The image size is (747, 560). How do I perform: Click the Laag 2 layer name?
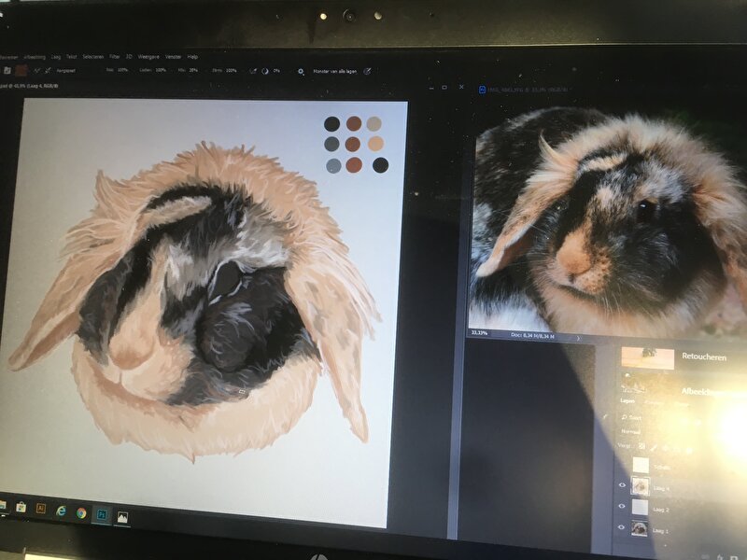coord(661,510)
